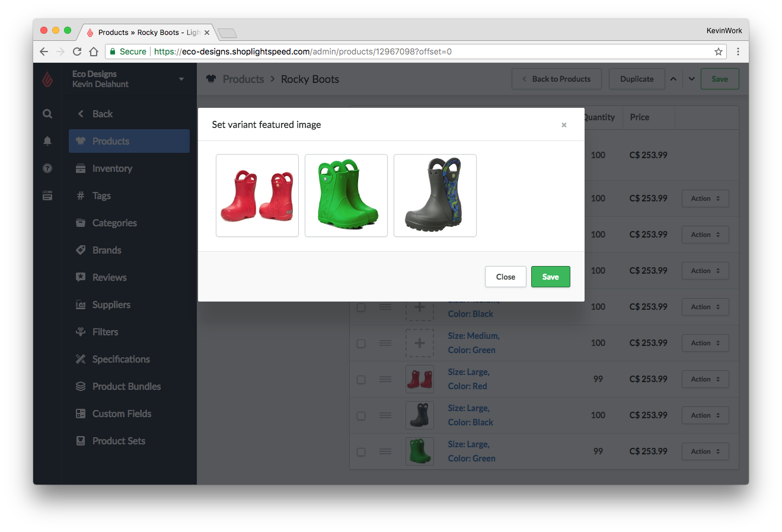Click the top-right page Save button
This screenshot has width=782, height=532.
[x=720, y=79]
